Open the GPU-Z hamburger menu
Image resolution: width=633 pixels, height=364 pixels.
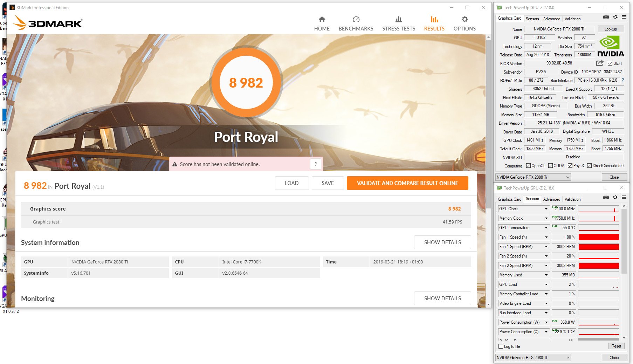624,17
